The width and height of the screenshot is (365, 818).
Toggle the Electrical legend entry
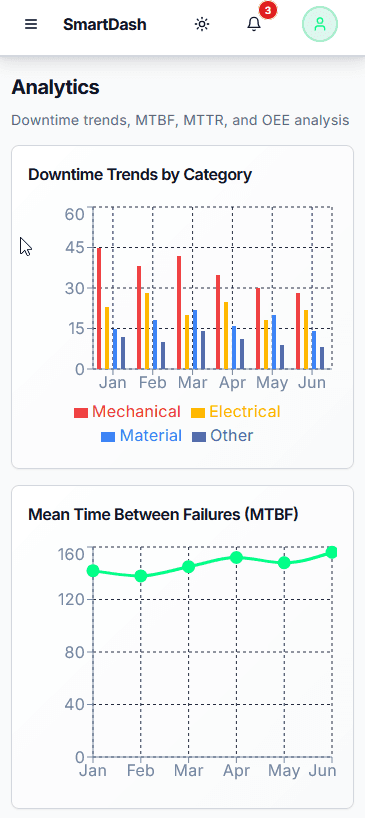click(x=236, y=412)
